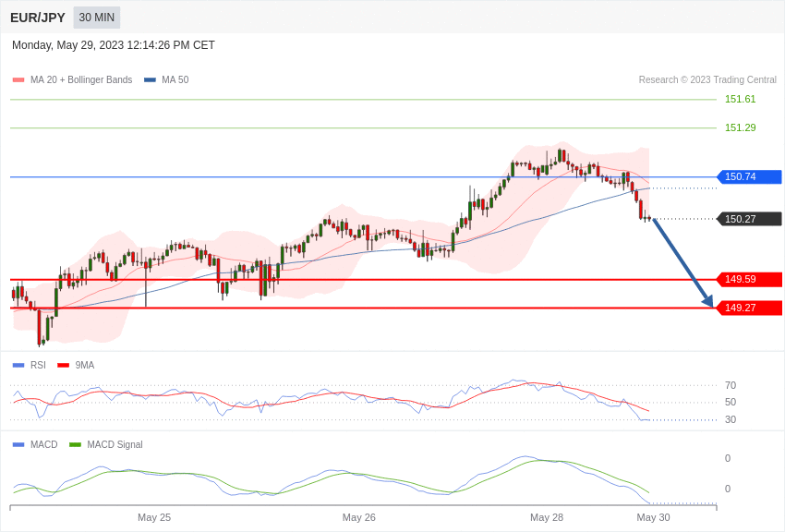Click the RSI 70 level label
The image size is (785, 532).
[731, 385]
